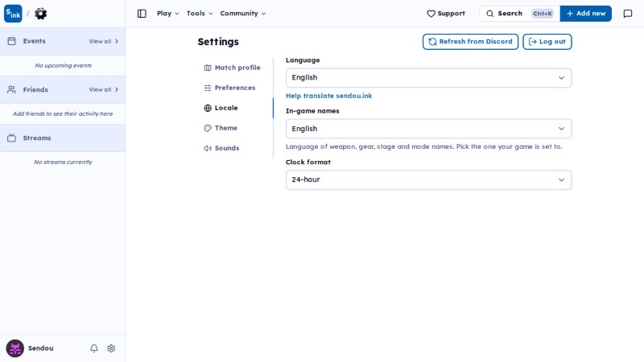Click the heart icon beside Support

431,14
